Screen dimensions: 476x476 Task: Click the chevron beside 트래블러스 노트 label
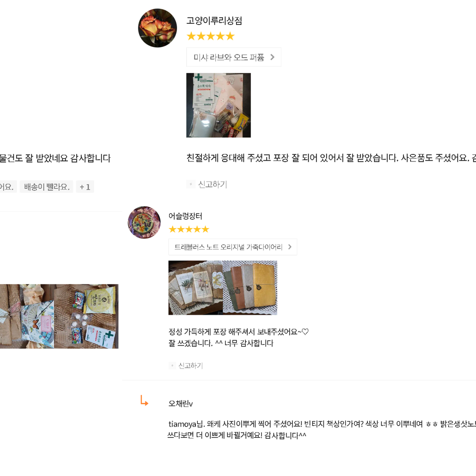click(x=290, y=247)
